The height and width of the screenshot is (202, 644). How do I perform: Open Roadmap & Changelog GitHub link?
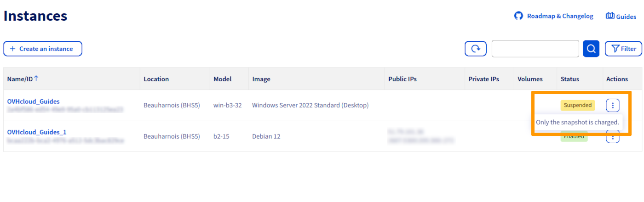(554, 16)
